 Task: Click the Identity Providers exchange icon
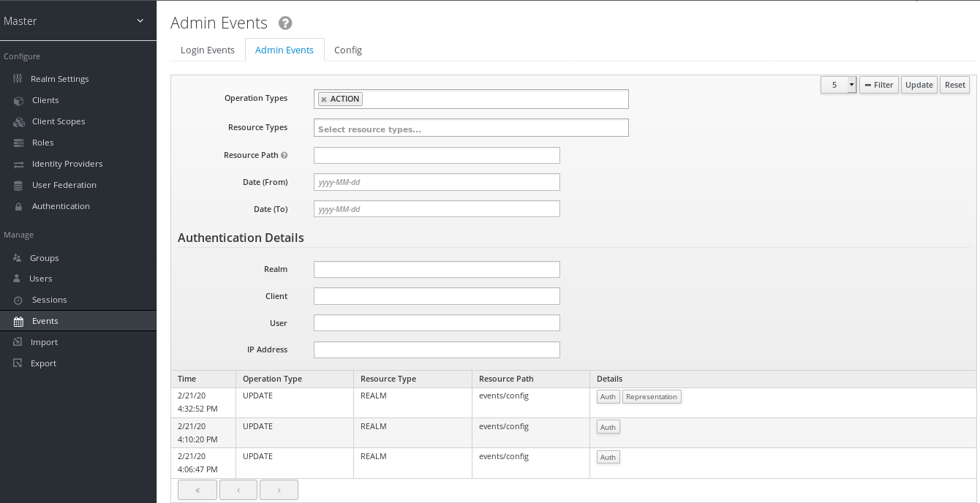(x=18, y=164)
